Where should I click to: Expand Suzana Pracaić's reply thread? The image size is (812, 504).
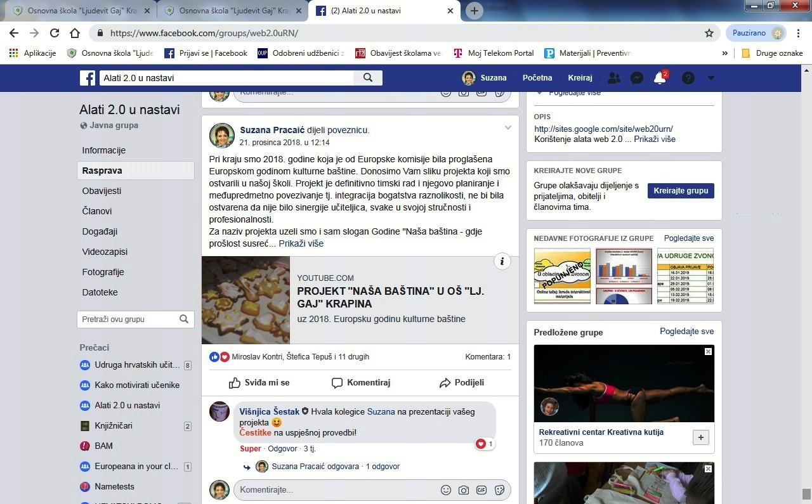coord(336,467)
